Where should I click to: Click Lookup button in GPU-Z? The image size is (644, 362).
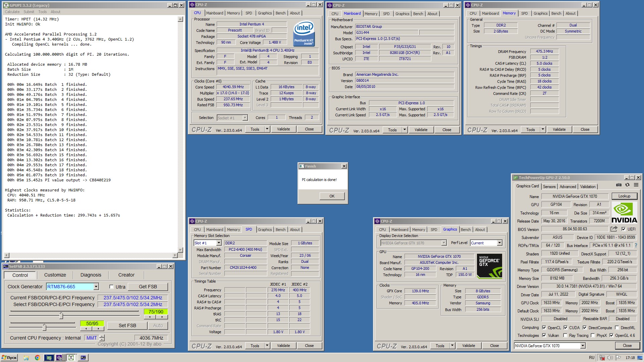pos(624,196)
